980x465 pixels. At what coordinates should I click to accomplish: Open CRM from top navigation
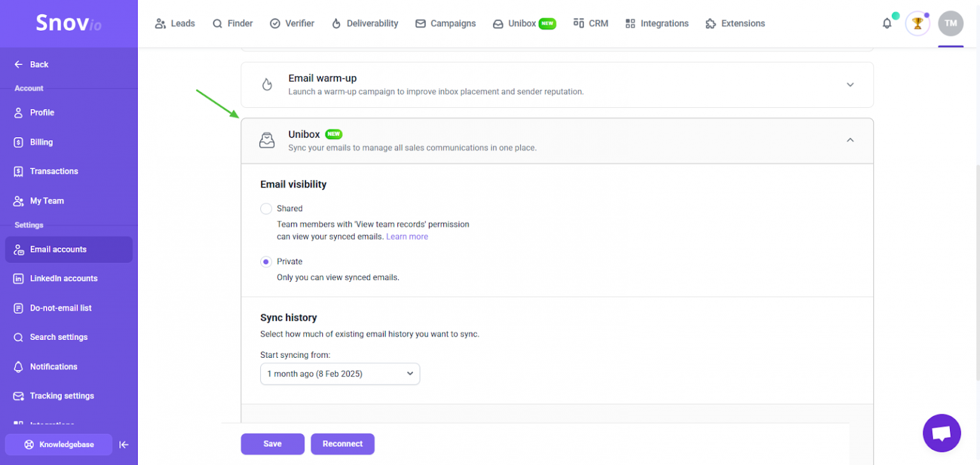tap(591, 24)
